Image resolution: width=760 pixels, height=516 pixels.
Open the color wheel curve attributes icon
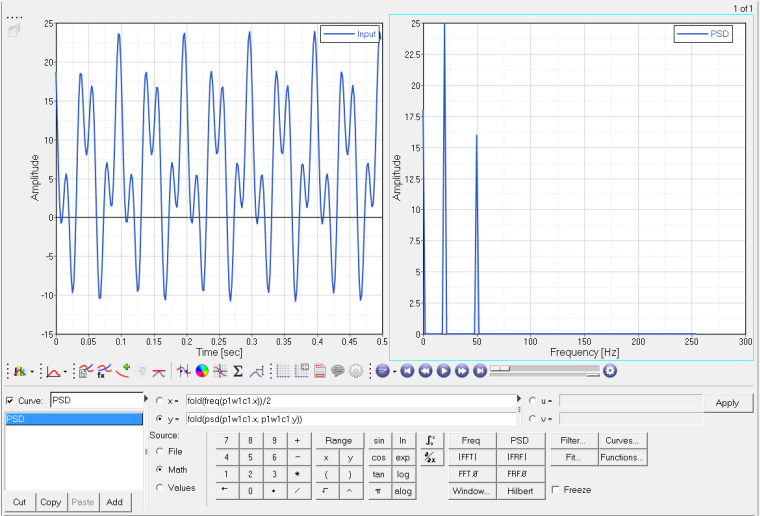coord(201,371)
